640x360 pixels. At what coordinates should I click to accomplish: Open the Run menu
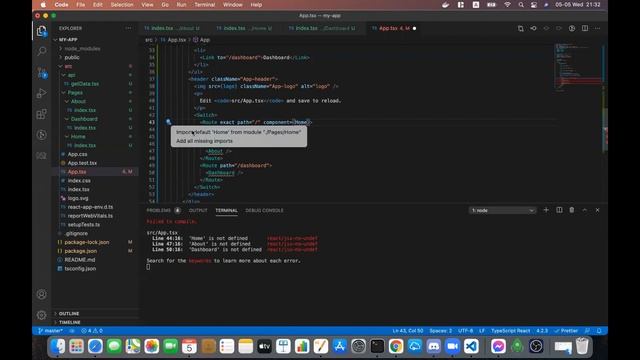click(x=181, y=5)
